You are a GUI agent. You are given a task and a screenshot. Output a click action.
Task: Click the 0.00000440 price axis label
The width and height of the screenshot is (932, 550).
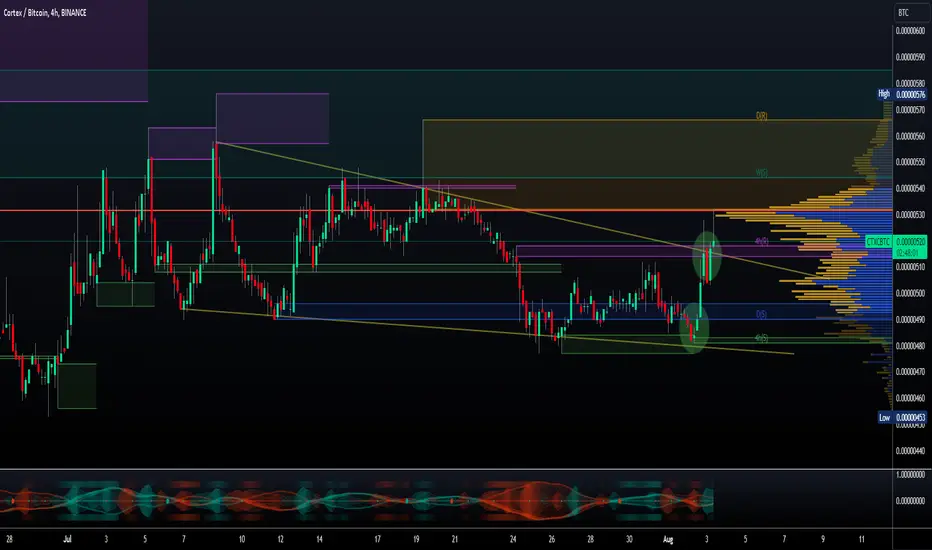[x=911, y=451]
